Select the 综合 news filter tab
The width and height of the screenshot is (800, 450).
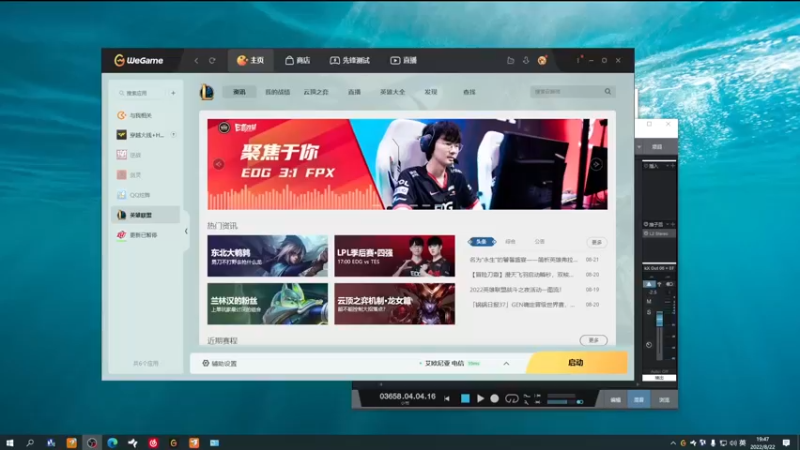point(510,241)
